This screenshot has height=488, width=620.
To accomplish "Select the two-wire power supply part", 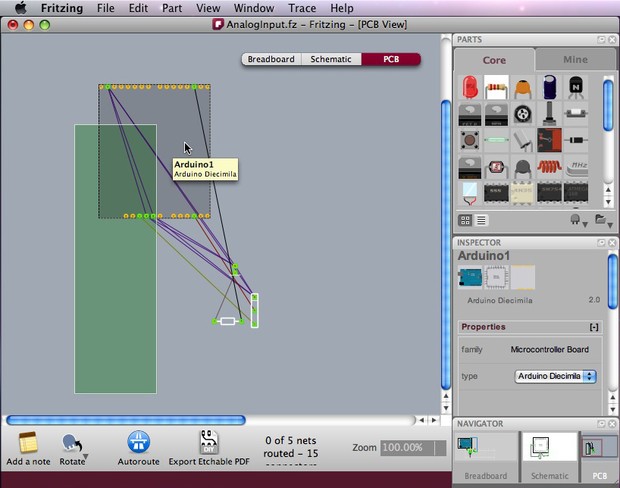I will [470, 194].
